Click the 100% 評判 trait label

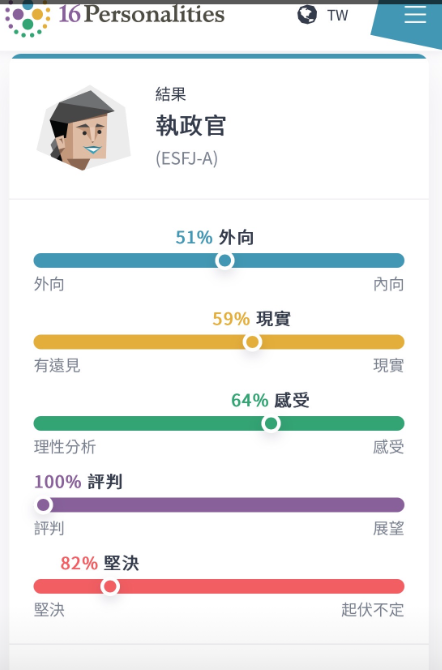78,482
